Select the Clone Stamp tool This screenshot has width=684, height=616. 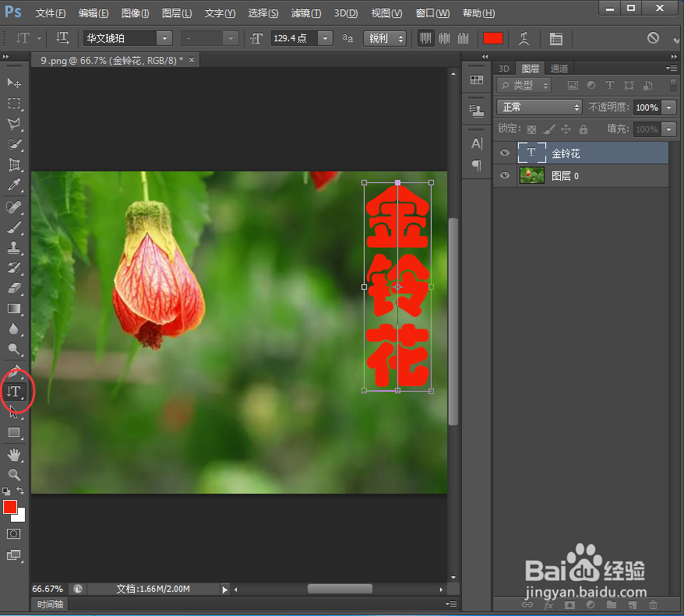[x=14, y=248]
